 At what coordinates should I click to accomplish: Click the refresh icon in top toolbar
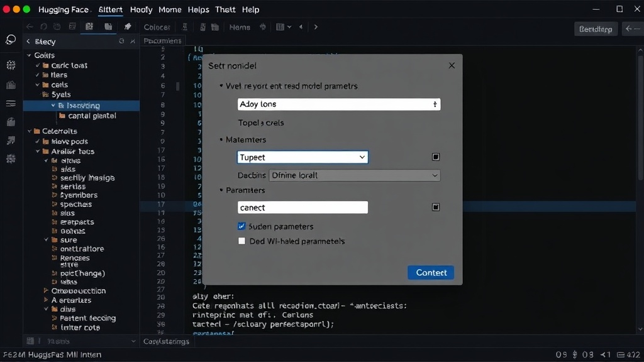click(43, 26)
